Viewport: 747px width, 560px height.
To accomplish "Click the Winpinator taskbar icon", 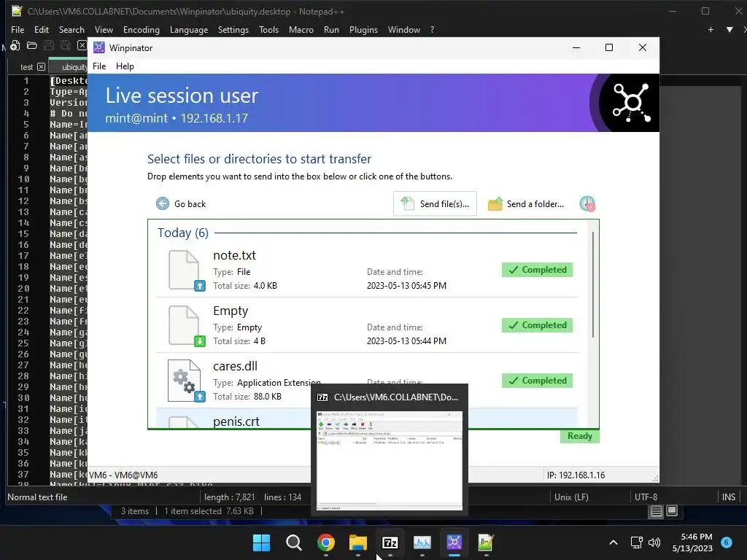I will [x=454, y=542].
